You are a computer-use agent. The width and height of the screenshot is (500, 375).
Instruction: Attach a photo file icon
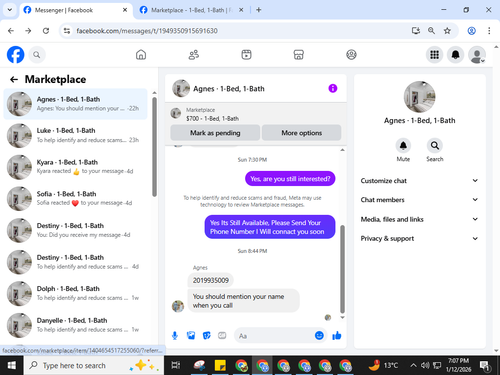click(x=191, y=335)
